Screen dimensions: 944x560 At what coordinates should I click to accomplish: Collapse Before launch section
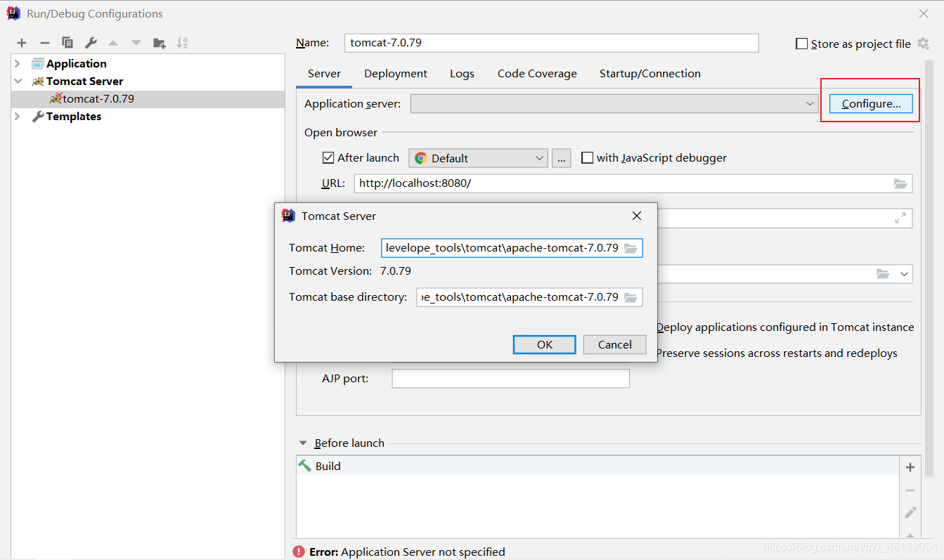303,443
